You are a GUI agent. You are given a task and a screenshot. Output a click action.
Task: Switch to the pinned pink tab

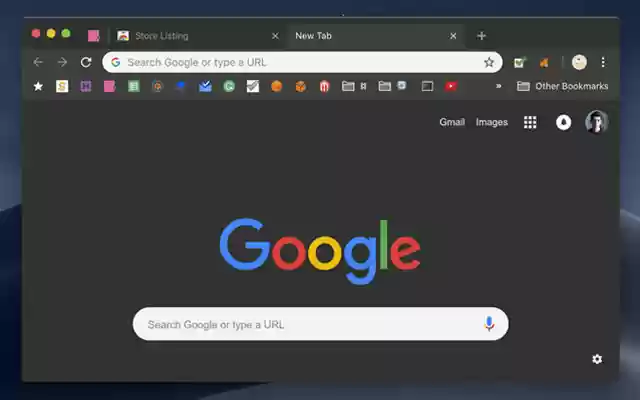[x=93, y=36]
